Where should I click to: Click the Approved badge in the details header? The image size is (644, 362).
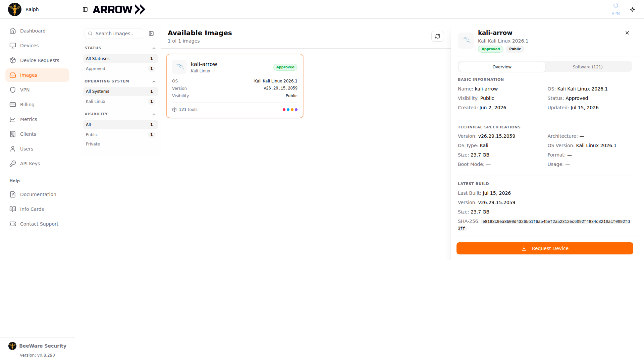[491, 49]
